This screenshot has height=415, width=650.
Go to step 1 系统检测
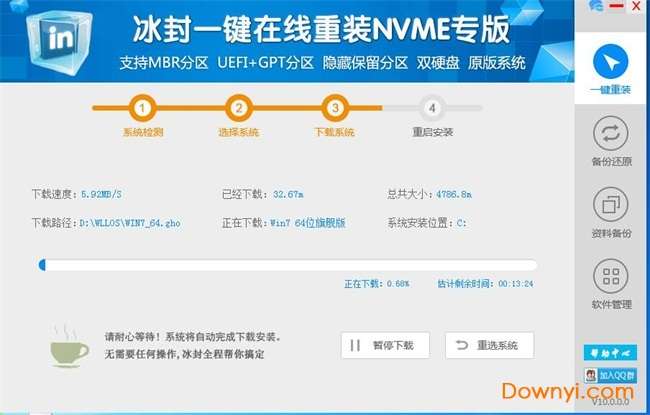tap(142, 108)
